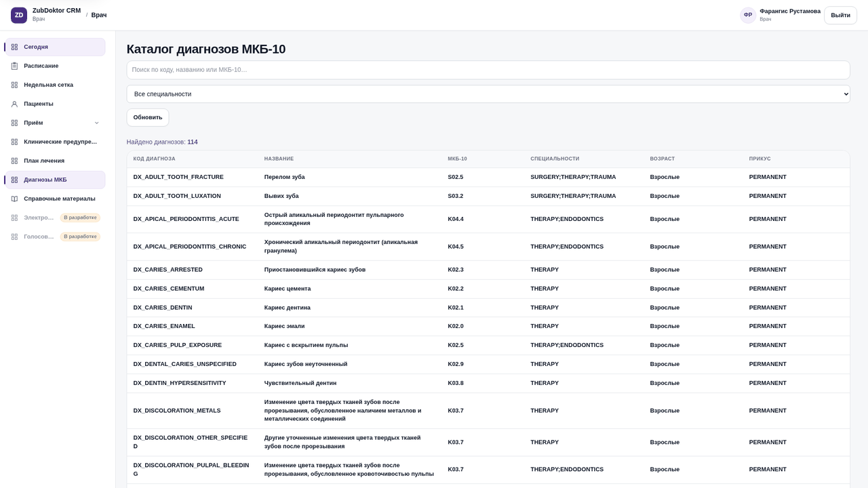Screen dimensions: 868x488
Task: Focus the diagnosis search field
Action: coord(488,70)
